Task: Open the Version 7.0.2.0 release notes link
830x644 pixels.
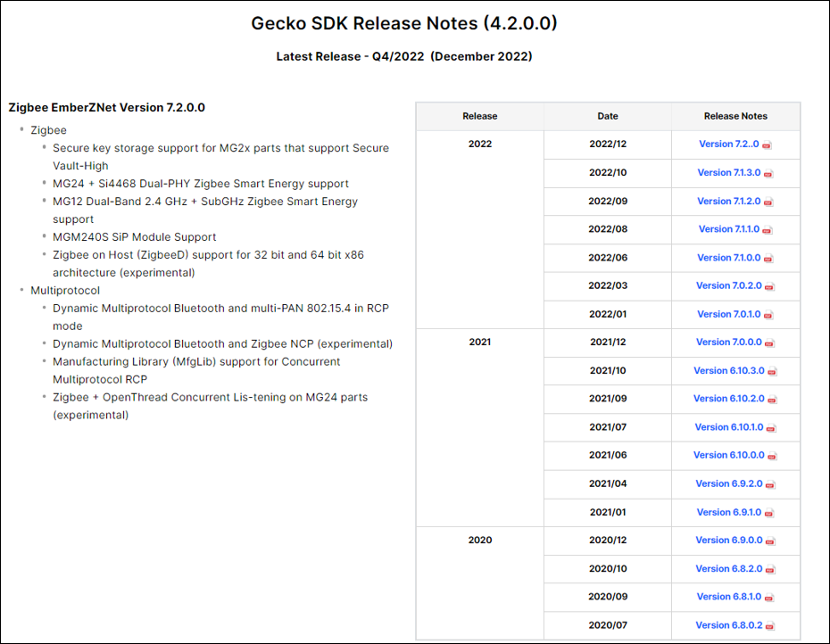Action: click(x=728, y=285)
